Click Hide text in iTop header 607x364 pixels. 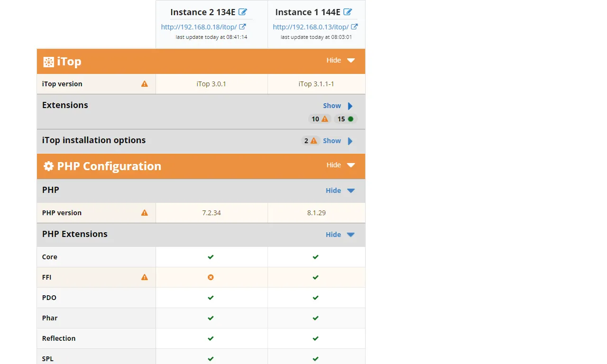333,60
